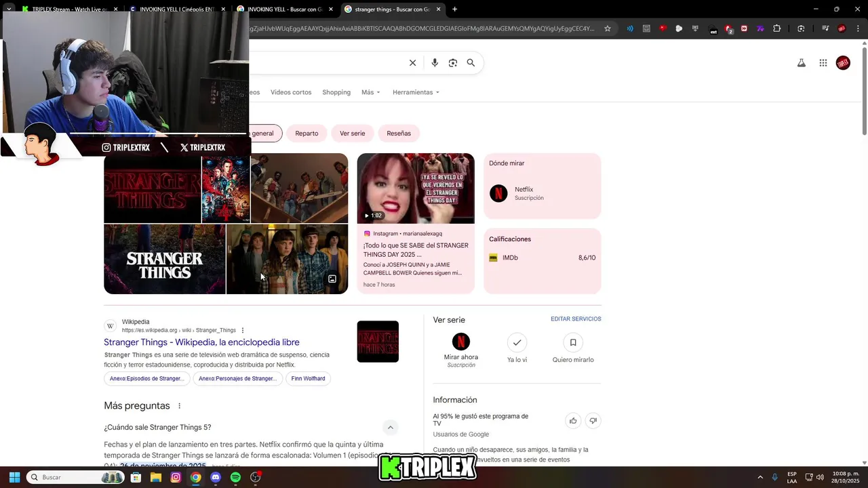
Task: Open File Explorer from the taskbar
Action: tap(156, 477)
